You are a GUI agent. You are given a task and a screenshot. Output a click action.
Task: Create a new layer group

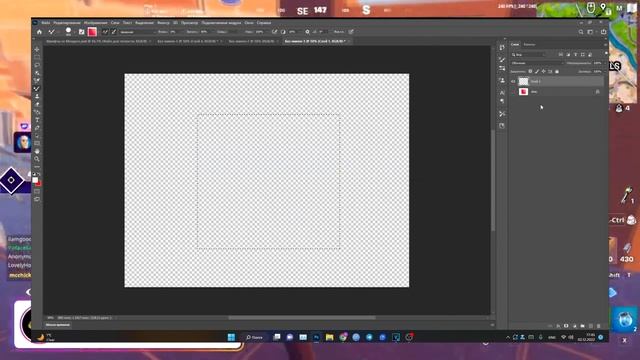coord(582,326)
